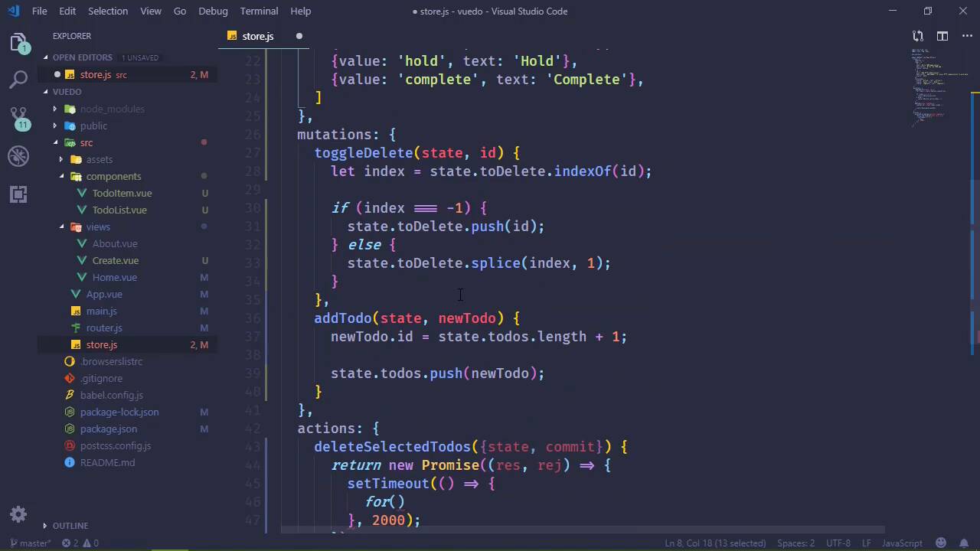
Task: Open package-lock.json file
Action: tap(119, 412)
